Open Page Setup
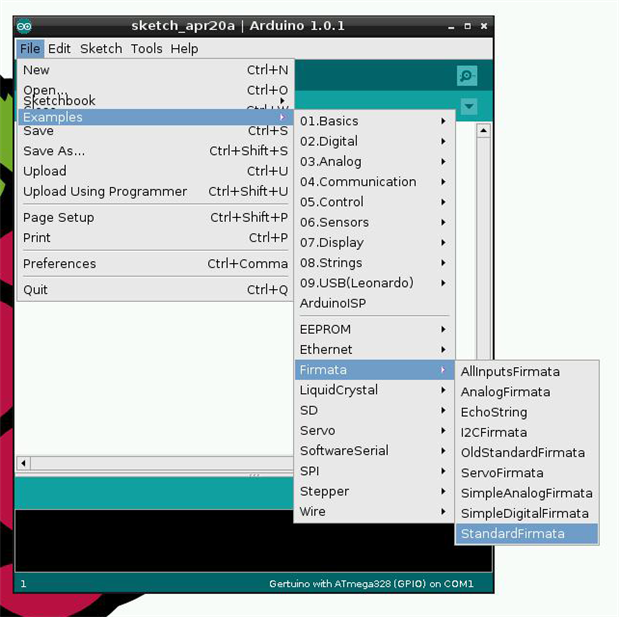619x617 pixels. tap(156, 217)
